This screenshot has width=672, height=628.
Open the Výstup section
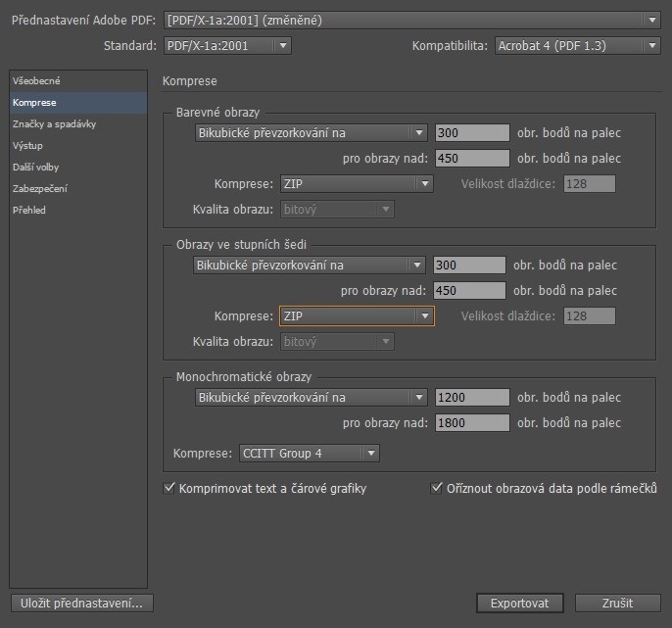tap(78, 145)
